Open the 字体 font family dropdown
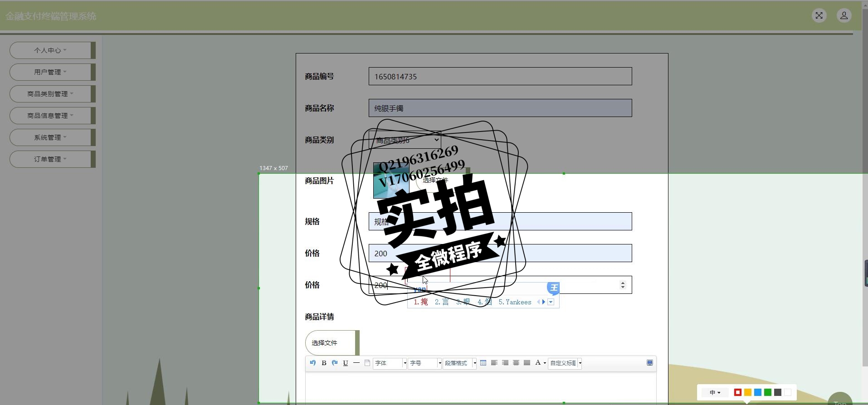Image resolution: width=868 pixels, height=405 pixels. pos(390,363)
